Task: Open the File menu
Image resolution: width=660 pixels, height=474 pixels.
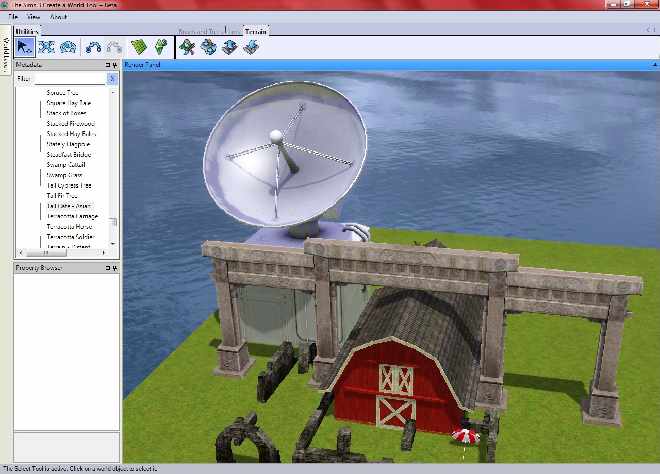Action: (x=13, y=17)
